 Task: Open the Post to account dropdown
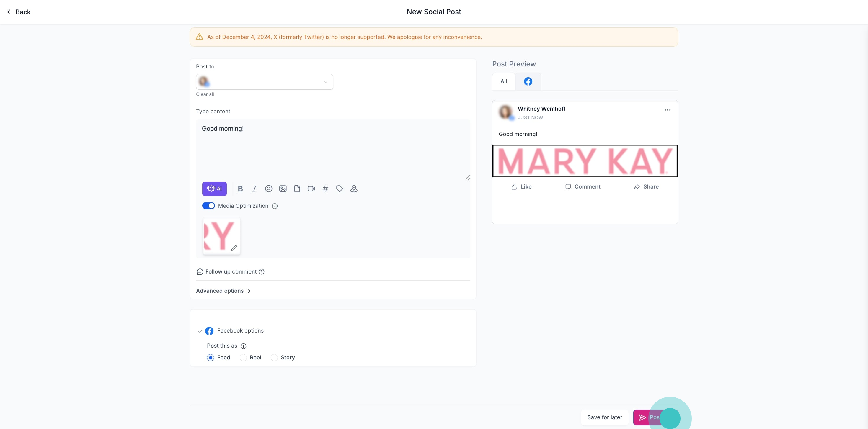point(265,82)
